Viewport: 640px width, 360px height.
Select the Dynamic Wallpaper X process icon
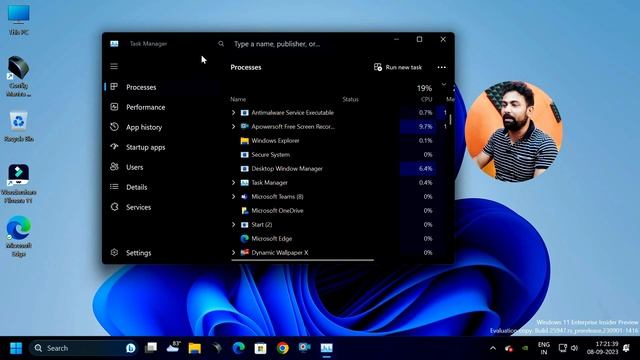pyautogui.click(x=244, y=253)
